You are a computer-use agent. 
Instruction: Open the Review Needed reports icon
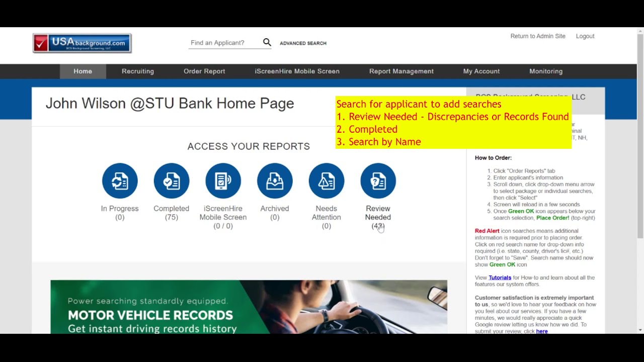pos(378,181)
